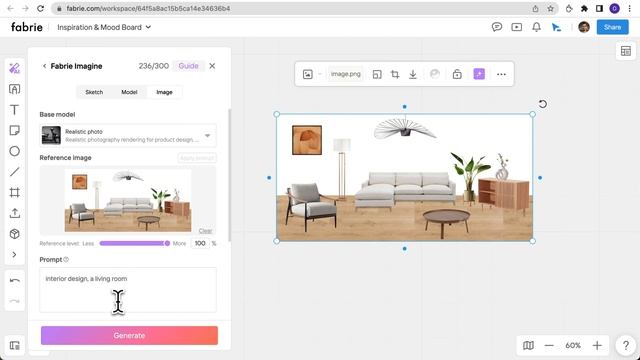The width and height of the screenshot is (640, 360).
Task: Open the notifications bell
Action: point(536,27)
